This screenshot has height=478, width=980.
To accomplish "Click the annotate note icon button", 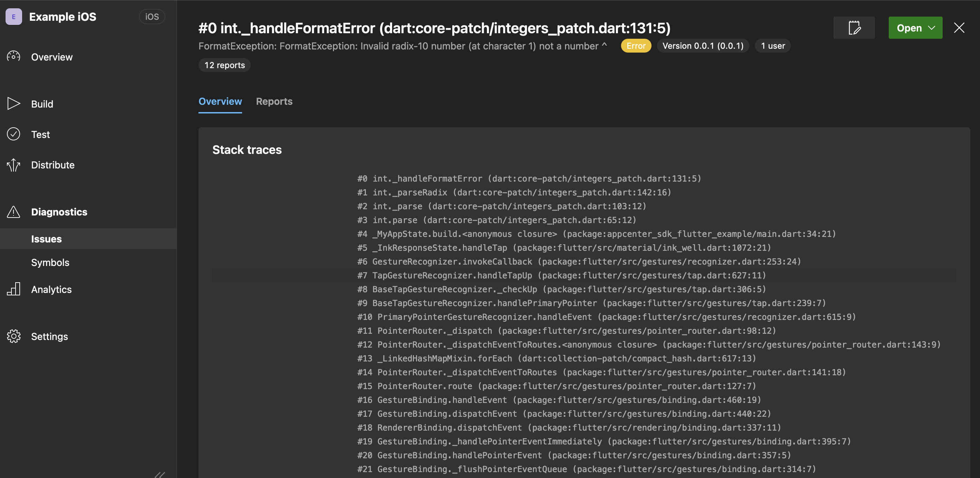I will (x=854, y=28).
